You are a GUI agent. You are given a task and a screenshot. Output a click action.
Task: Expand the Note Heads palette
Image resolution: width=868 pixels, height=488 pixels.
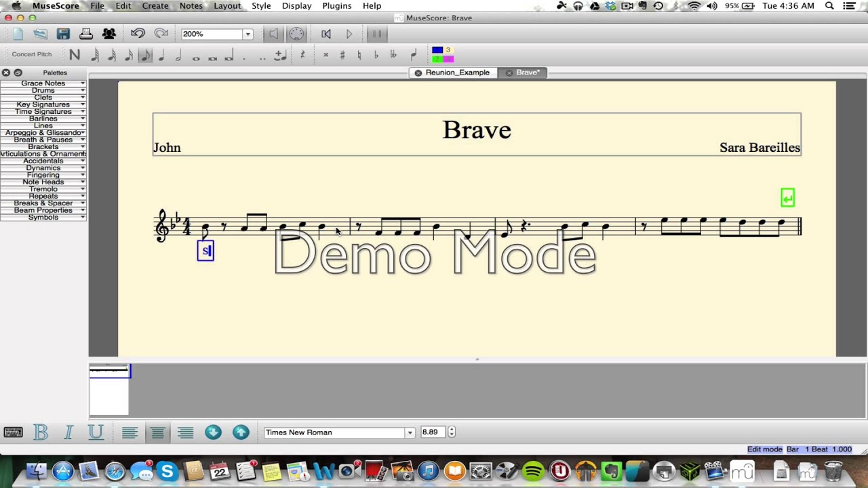43,182
